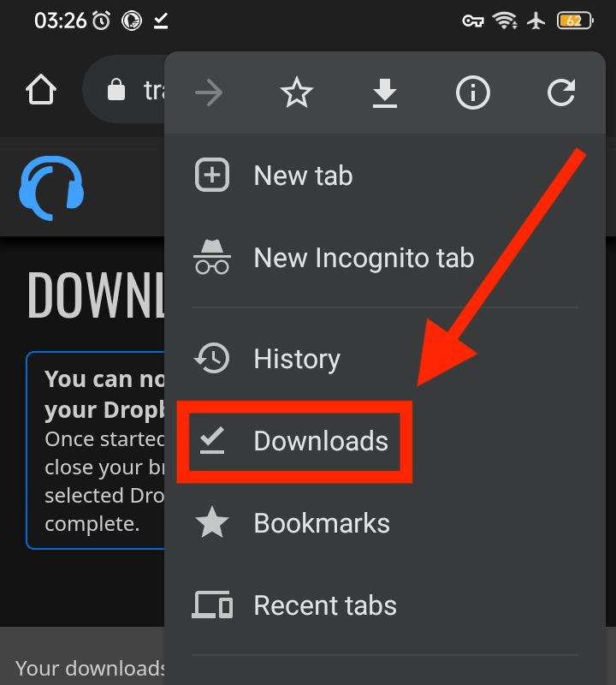
Task: Tap the forward arrow in the menu
Action: (209, 92)
